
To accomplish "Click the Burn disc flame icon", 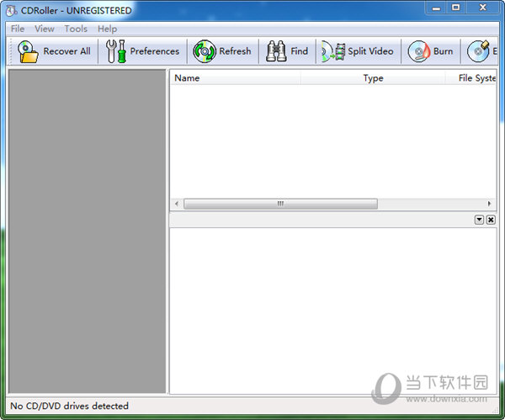I will point(419,51).
